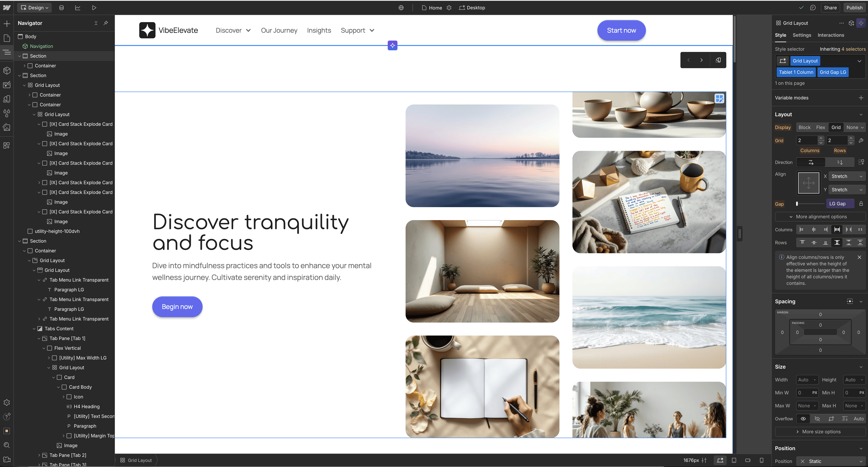Start preview mode with the play icon

94,8
